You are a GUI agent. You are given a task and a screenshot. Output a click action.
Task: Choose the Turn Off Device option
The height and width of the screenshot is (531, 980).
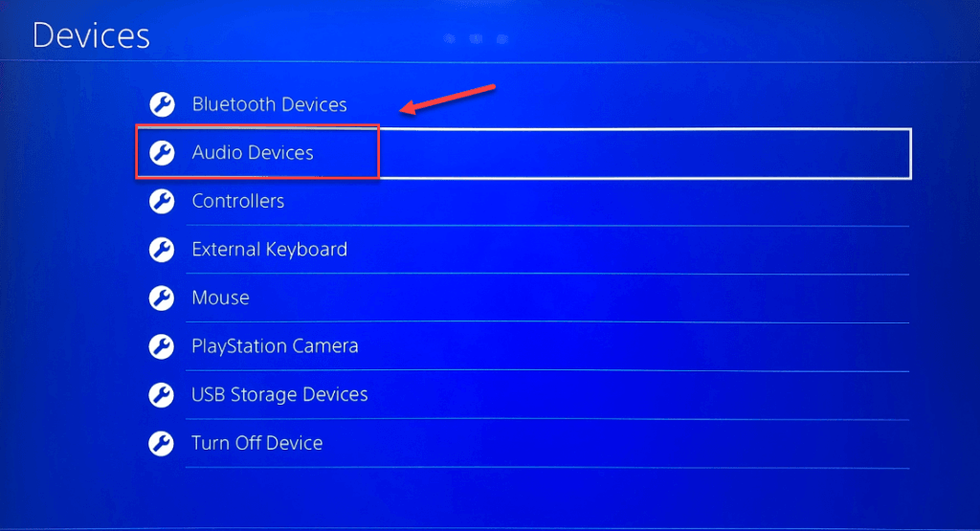[256, 444]
